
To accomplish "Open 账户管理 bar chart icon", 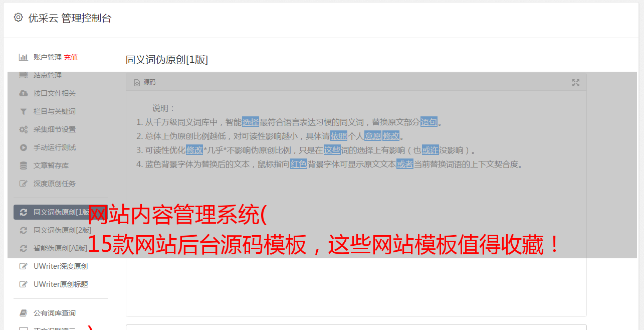I will [x=23, y=57].
